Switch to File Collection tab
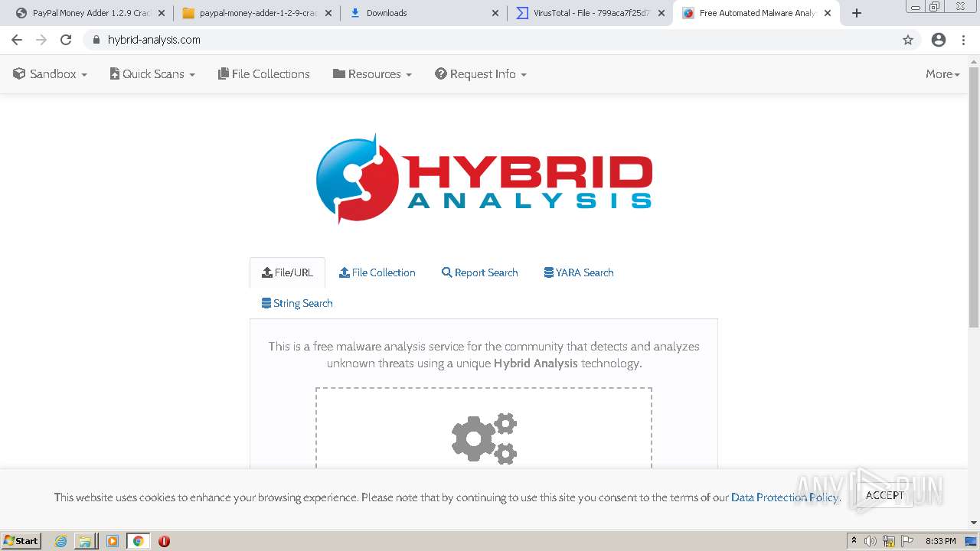980x551 pixels. click(377, 272)
